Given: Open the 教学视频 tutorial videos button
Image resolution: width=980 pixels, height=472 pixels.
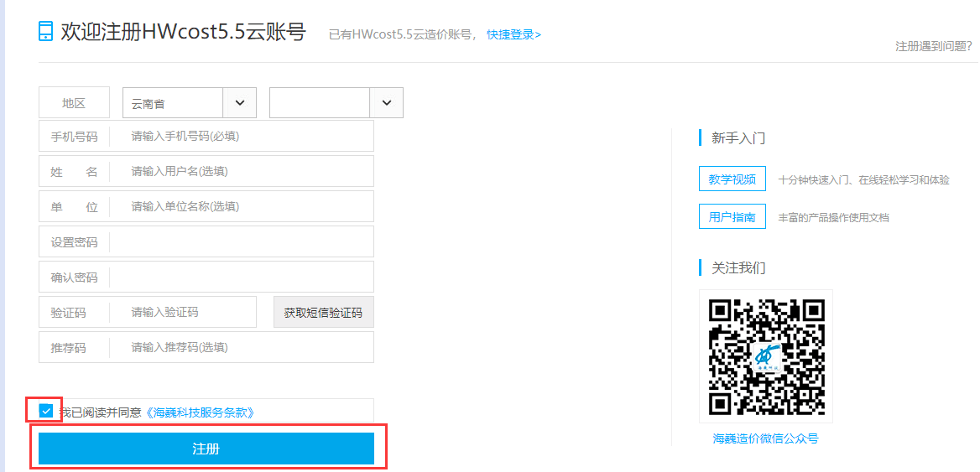Looking at the screenshot, I should [732, 179].
